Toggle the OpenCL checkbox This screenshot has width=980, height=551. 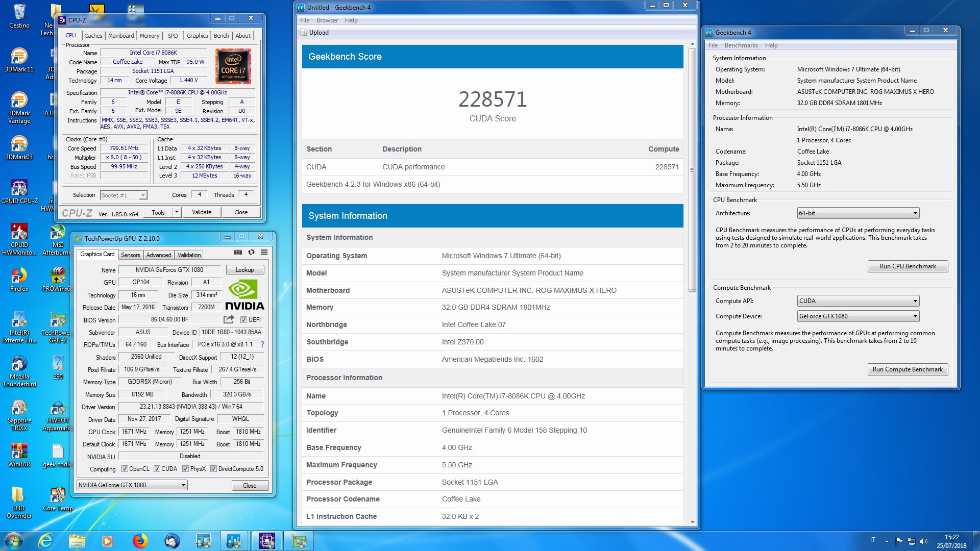125,469
